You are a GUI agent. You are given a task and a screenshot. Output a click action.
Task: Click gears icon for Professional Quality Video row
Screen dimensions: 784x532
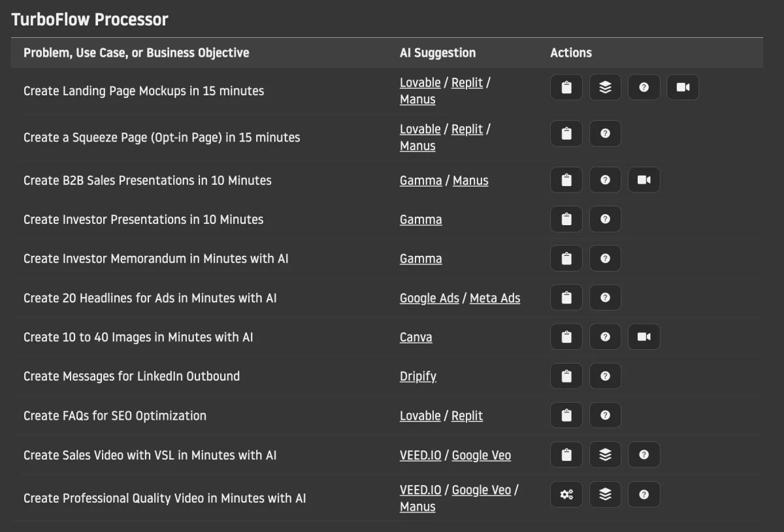(x=566, y=495)
